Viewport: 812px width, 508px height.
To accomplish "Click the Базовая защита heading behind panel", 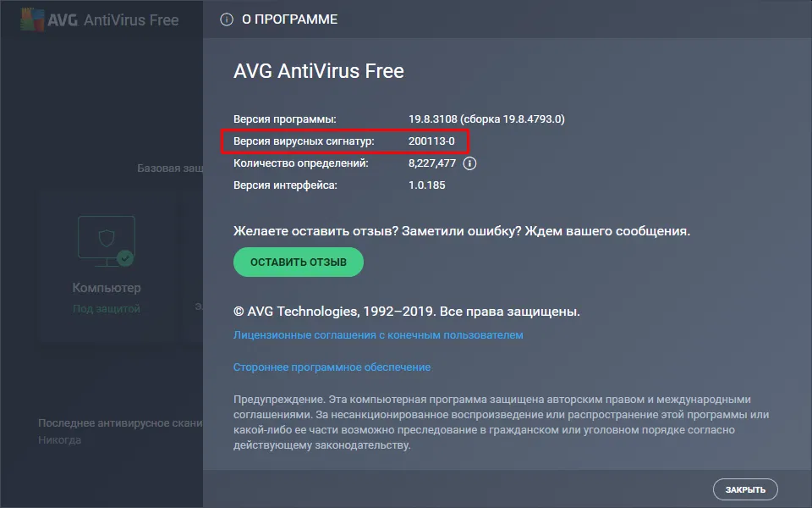I will 170,168.
